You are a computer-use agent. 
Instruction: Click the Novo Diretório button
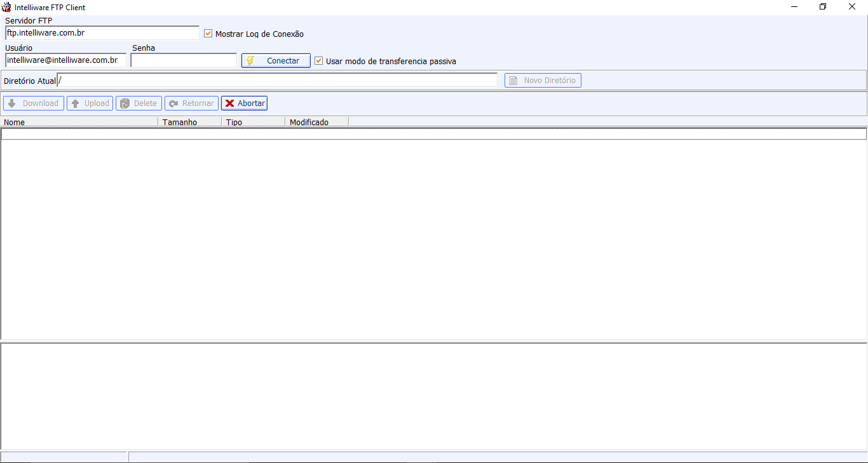(x=543, y=81)
